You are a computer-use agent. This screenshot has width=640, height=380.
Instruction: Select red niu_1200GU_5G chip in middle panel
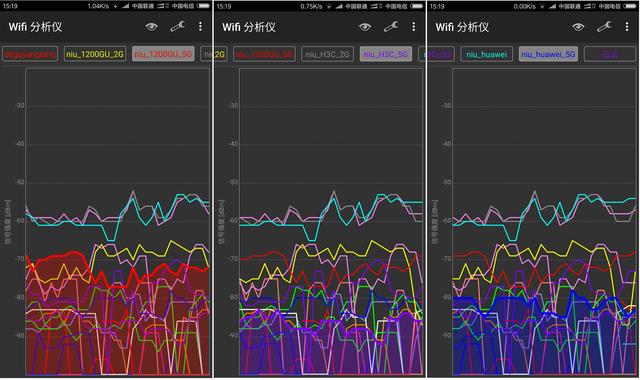point(264,54)
